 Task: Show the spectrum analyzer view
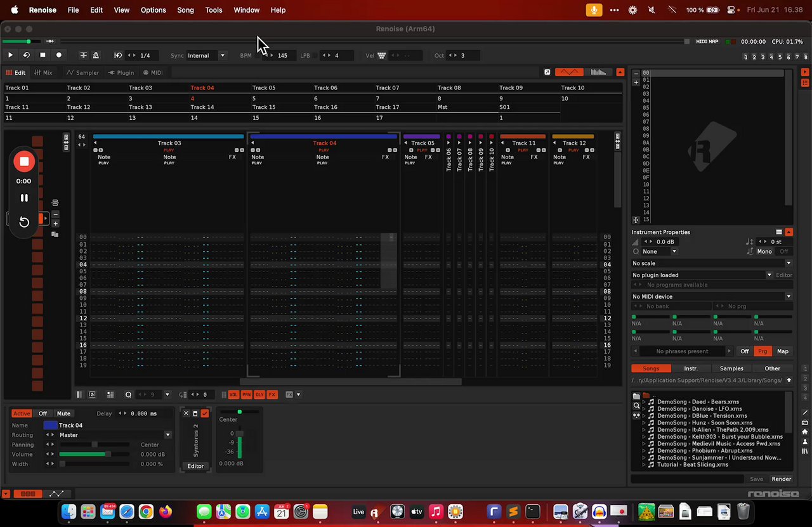598,72
